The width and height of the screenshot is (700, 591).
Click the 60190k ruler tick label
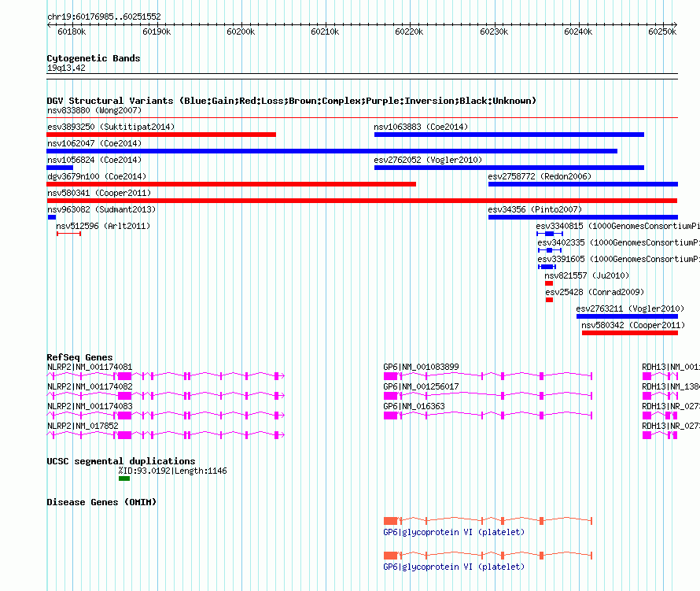coord(157,31)
